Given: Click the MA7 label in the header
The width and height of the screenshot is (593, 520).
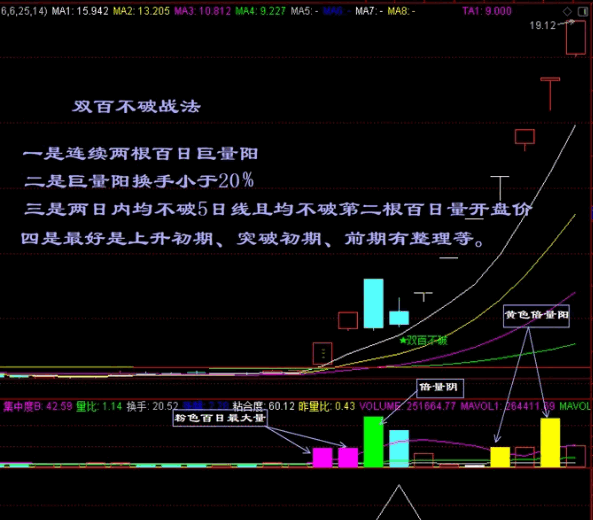Looking at the screenshot, I should [x=369, y=11].
